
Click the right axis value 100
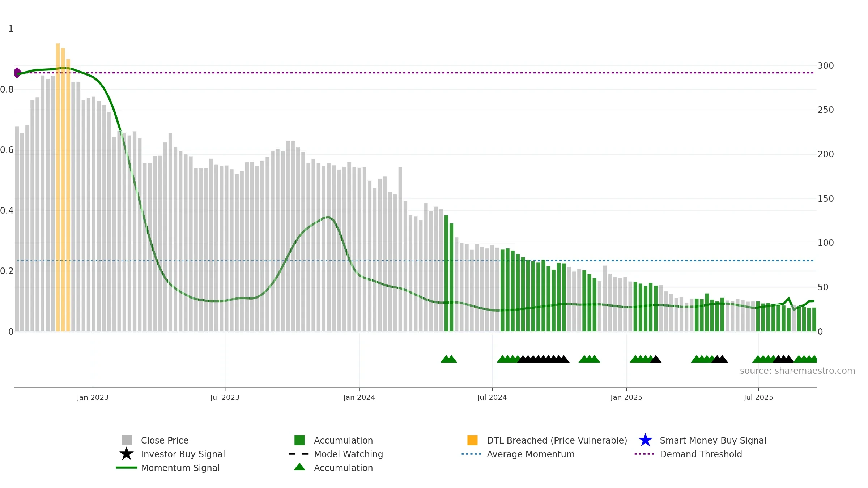click(x=826, y=243)
